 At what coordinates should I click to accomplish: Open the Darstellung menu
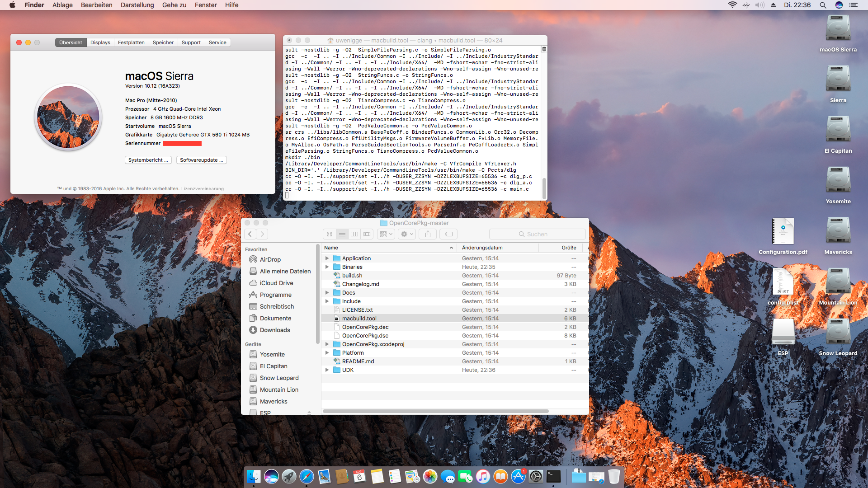(x=137, y=5)
